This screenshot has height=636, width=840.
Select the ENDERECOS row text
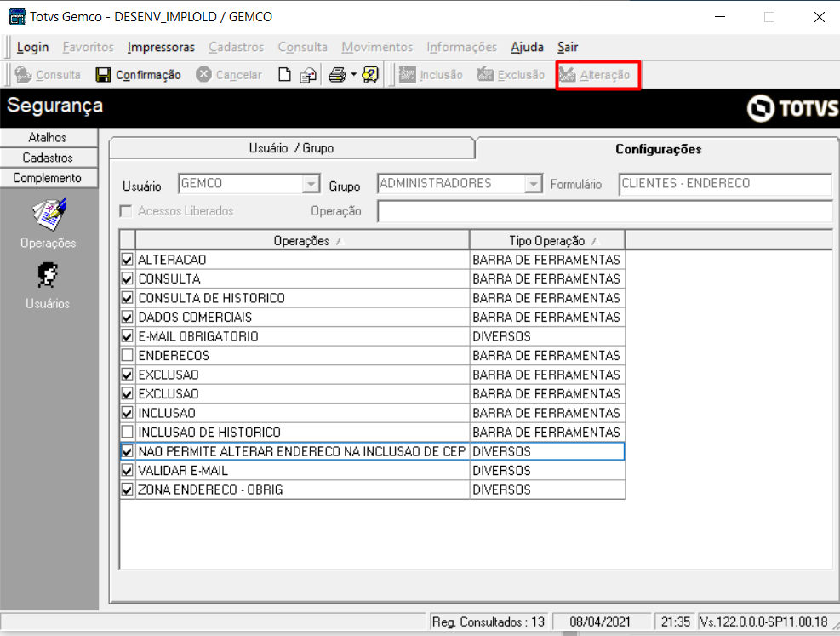tap(174, 356)
